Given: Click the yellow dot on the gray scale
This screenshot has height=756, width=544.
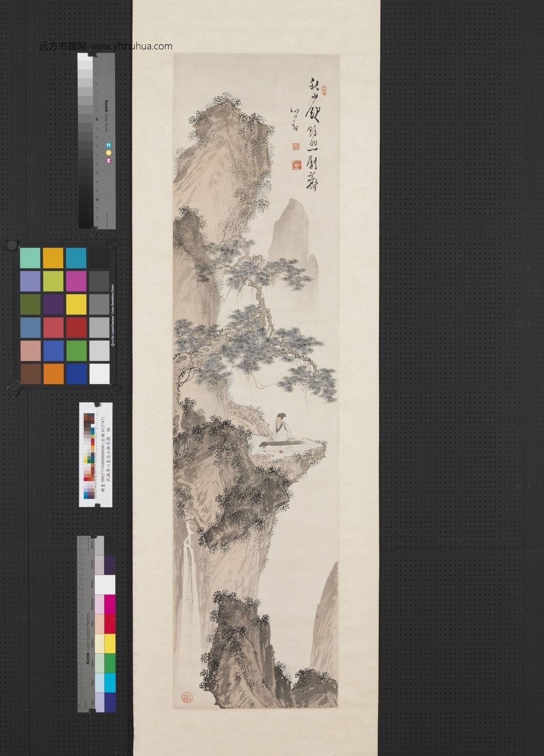Looking at the screenshot, I should click(109, 153).
